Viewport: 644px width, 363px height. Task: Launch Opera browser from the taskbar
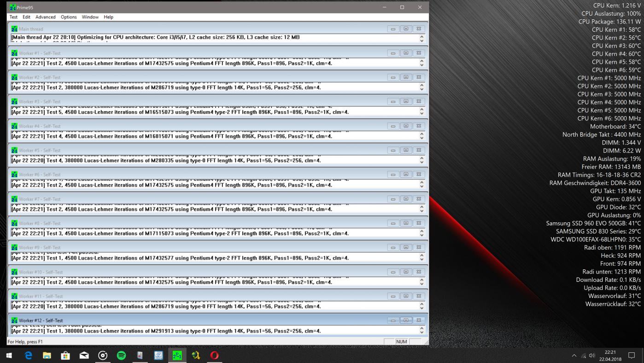point(214,355)
